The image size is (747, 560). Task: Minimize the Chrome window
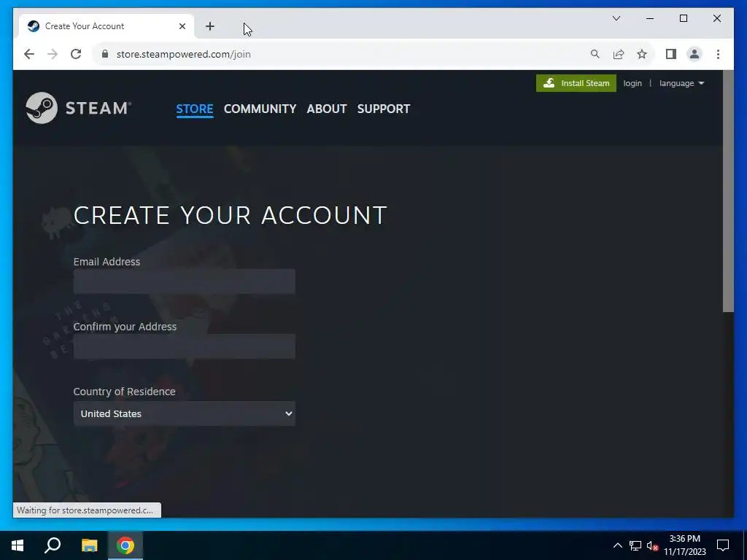(x=650, y=18)
